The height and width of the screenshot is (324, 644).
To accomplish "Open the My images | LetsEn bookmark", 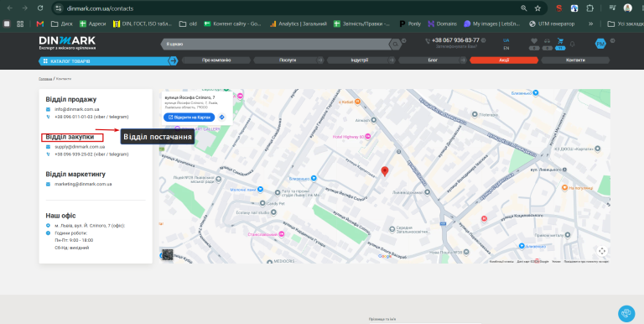I will [492, 24].
